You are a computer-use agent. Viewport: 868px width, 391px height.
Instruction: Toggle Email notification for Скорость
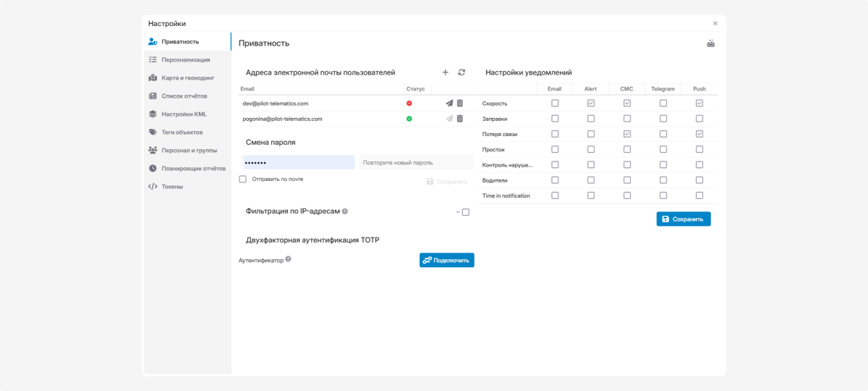point(555,104)
